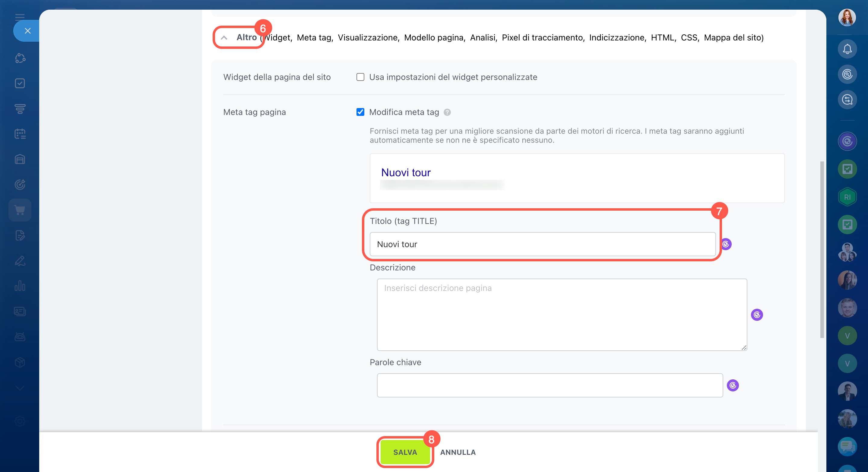Click the ANNULLA button
Viewport: 868px width, 472px height.
(458, 452)
